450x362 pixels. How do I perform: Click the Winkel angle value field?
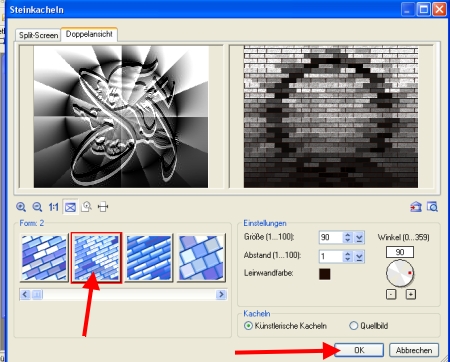coord(400,252)
